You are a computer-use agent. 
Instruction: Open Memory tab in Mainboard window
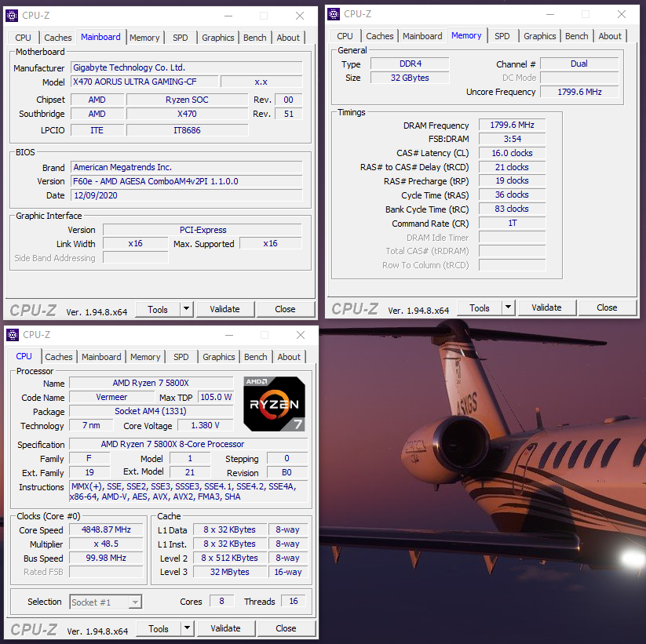(144, 38)
